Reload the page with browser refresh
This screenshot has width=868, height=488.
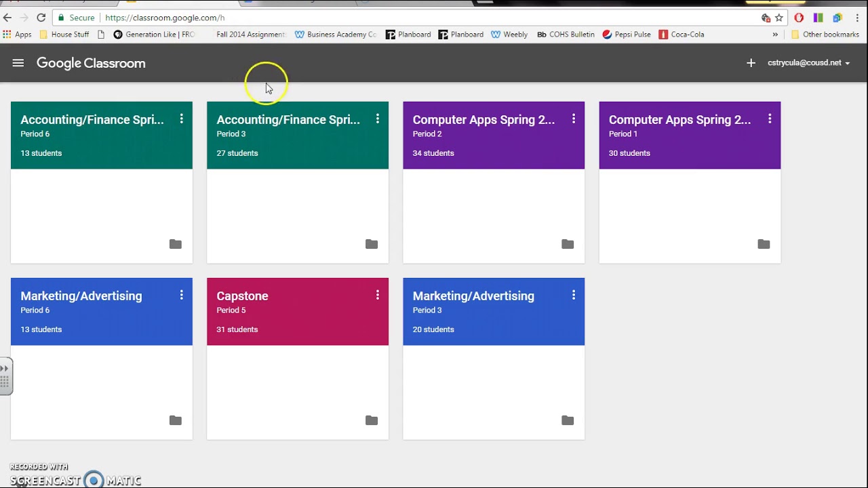(x=41, y=18)
